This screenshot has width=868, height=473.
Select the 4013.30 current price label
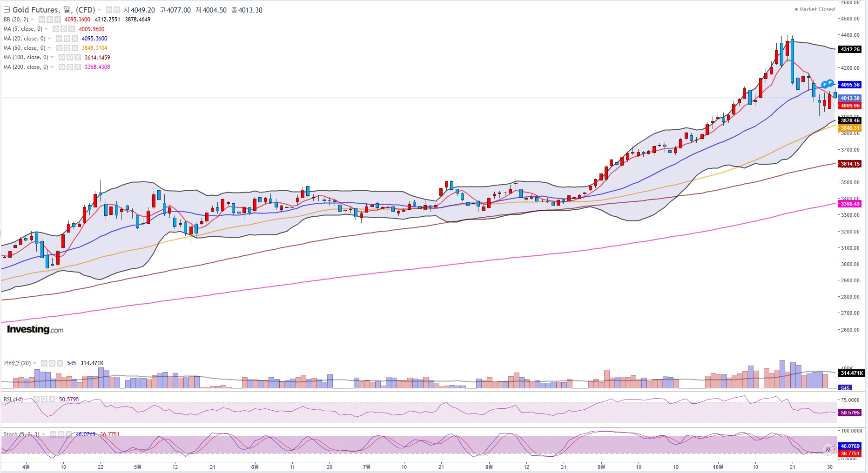(x=850, y=98)
